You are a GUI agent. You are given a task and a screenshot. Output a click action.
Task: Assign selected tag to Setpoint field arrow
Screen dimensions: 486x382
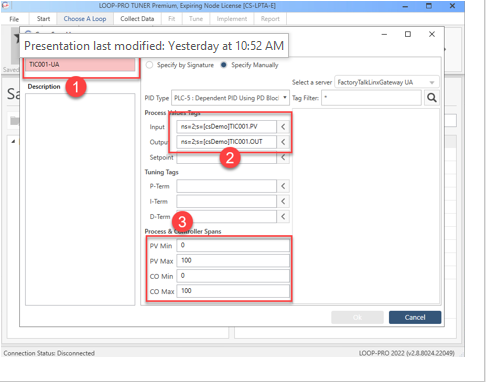[x=283, y=157]
